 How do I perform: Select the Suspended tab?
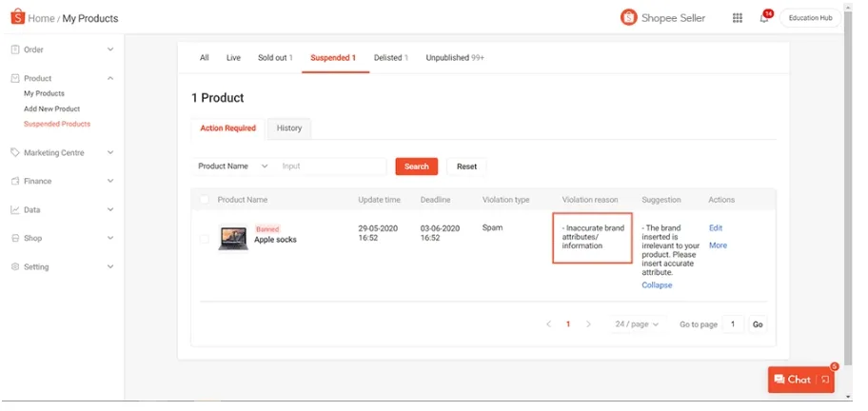point(333,57)
